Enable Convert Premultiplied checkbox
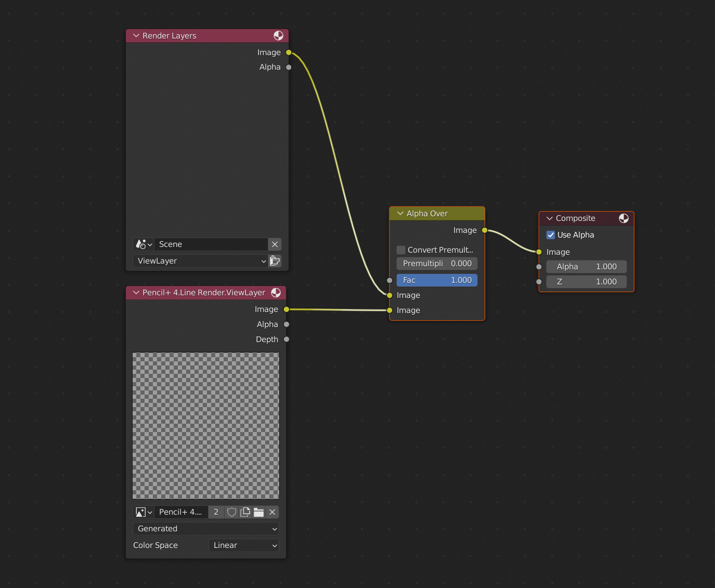The width and height of the screenshot is (715, 588). 401,250
